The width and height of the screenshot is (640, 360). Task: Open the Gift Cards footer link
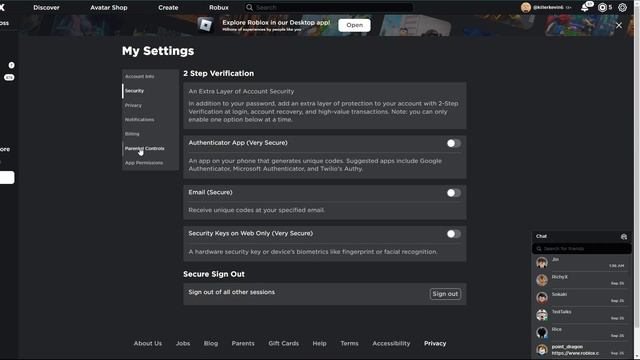tap(284, 344)
